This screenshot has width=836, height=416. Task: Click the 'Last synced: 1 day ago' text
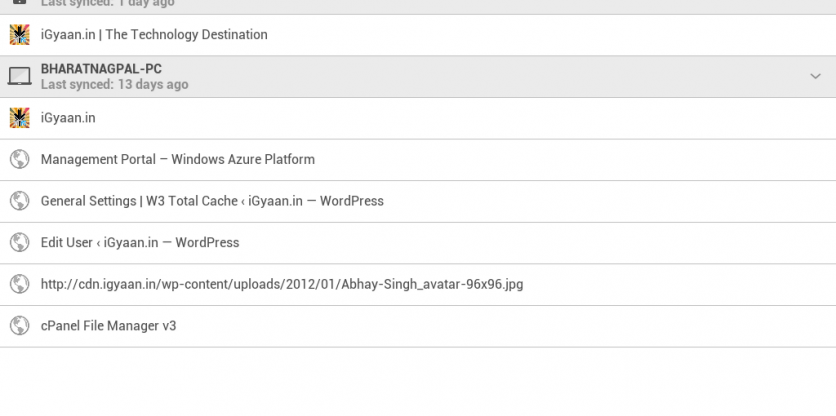[107, 4]
